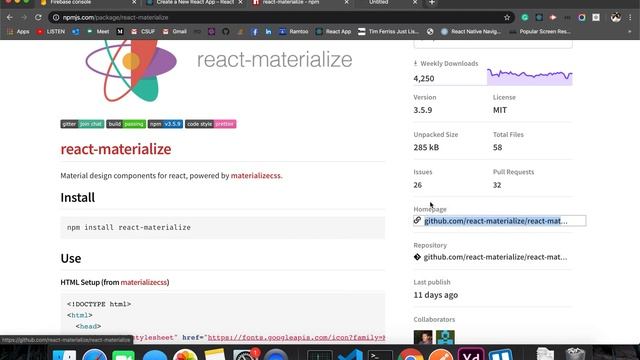Open Google Chrome from the Dock
640x360 pixels.
[410, 355]
